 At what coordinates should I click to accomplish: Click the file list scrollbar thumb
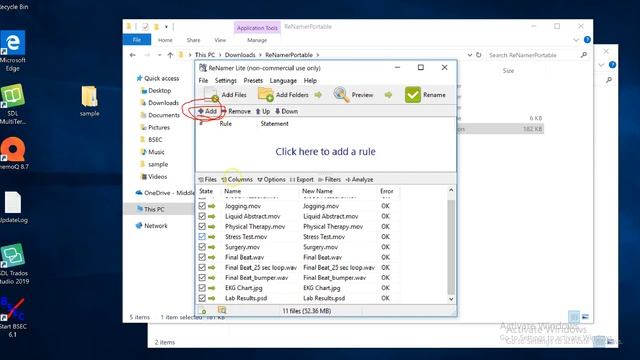[x=451, y=247]
